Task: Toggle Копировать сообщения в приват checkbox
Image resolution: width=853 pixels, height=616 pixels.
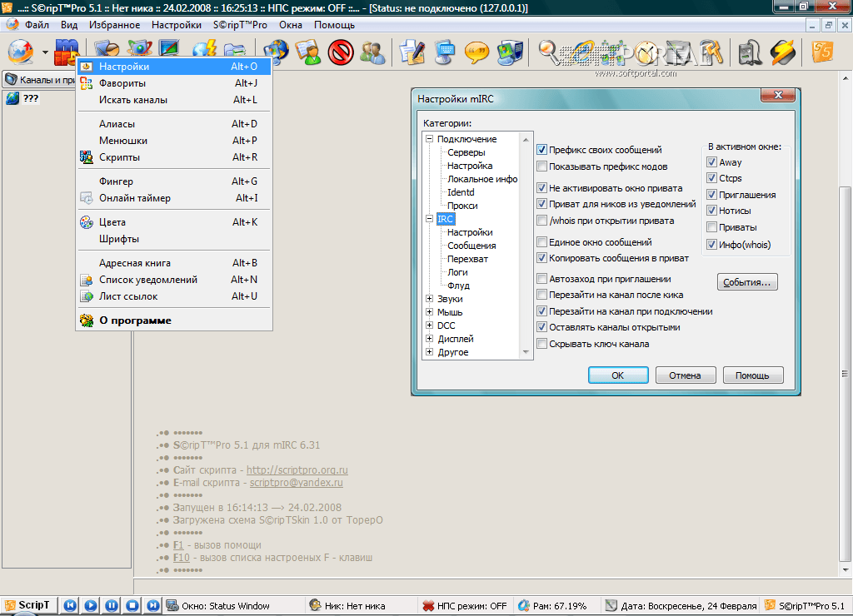Action: [x=541, y=258]
